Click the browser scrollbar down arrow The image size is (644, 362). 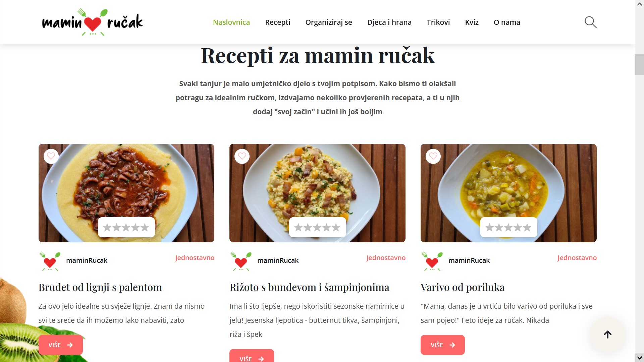pyautogui.click(x=640, y=358)
